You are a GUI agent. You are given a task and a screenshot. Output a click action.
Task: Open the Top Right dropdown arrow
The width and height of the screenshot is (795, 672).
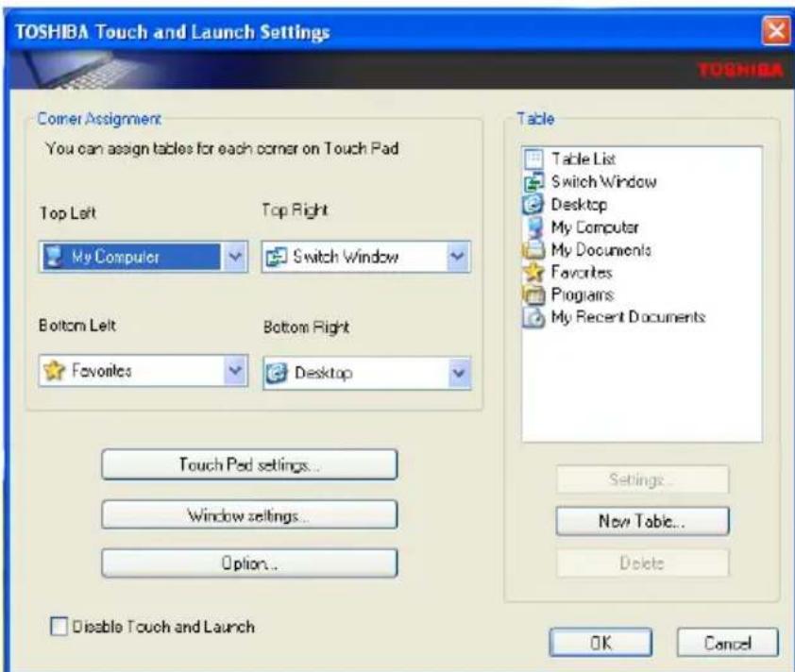[x=458, y=257]
